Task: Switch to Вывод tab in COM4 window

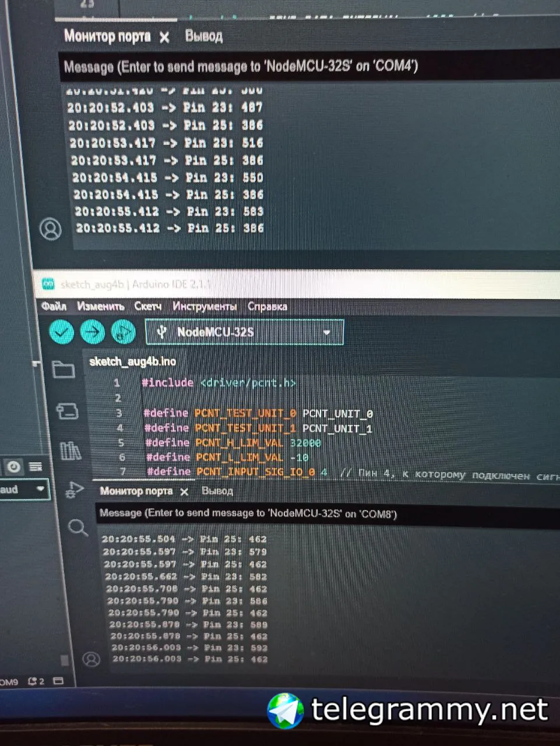Action: tap(203, 36)
